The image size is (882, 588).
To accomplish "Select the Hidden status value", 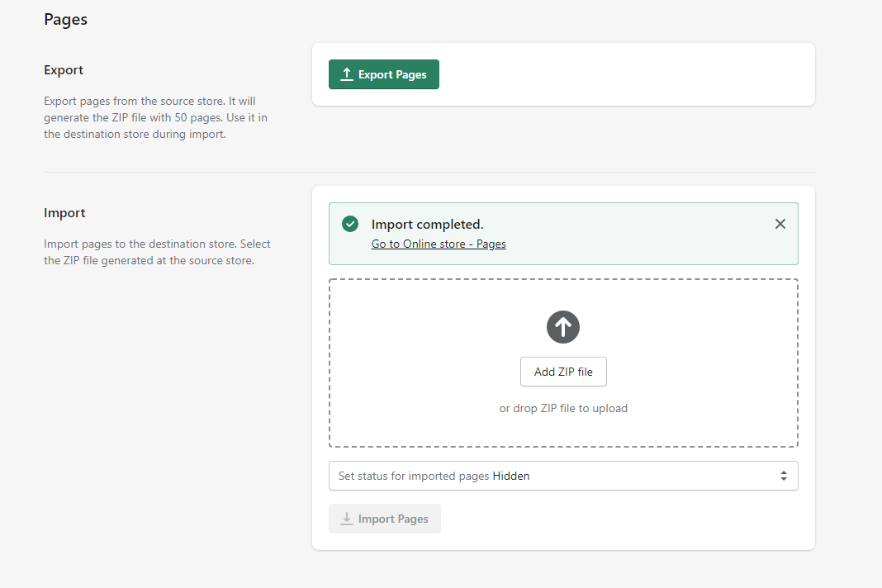I will [511, 476].
